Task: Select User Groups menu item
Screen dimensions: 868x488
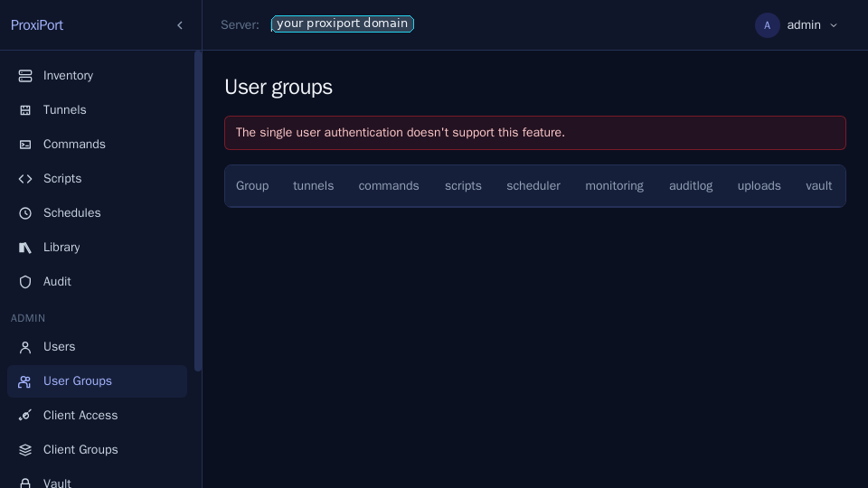Action: (x=97, y=381)
